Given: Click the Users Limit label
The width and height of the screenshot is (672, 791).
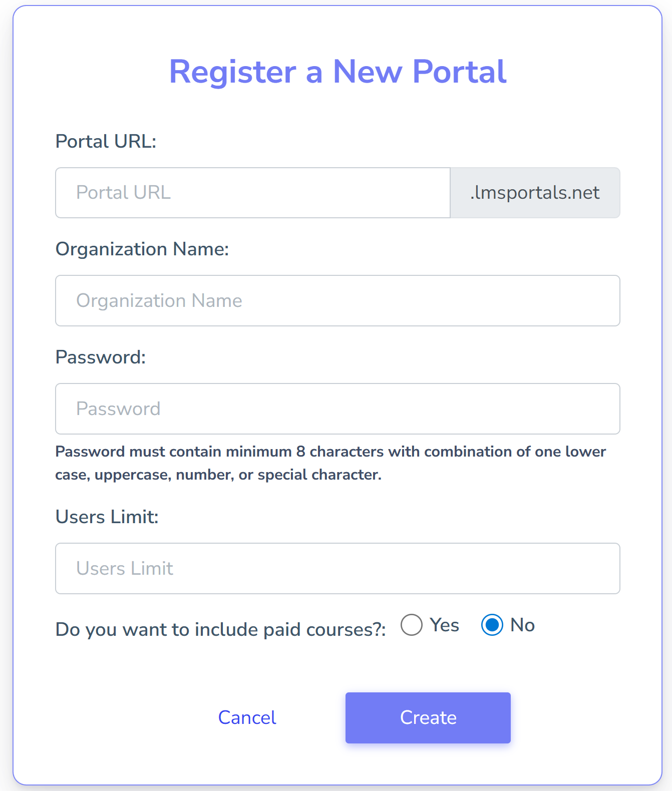Looking at the screenshot, I should [x=107, y=517].
